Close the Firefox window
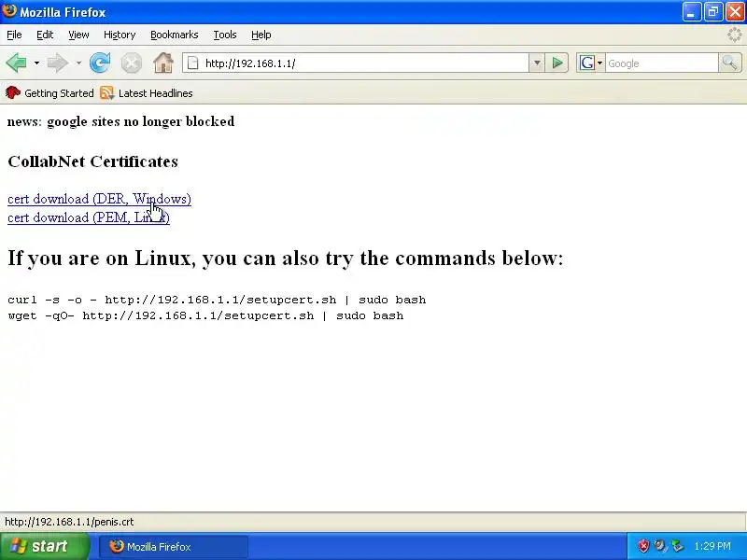Image resolution: width=747 pixels, height=560 pixels. [735, 12]
